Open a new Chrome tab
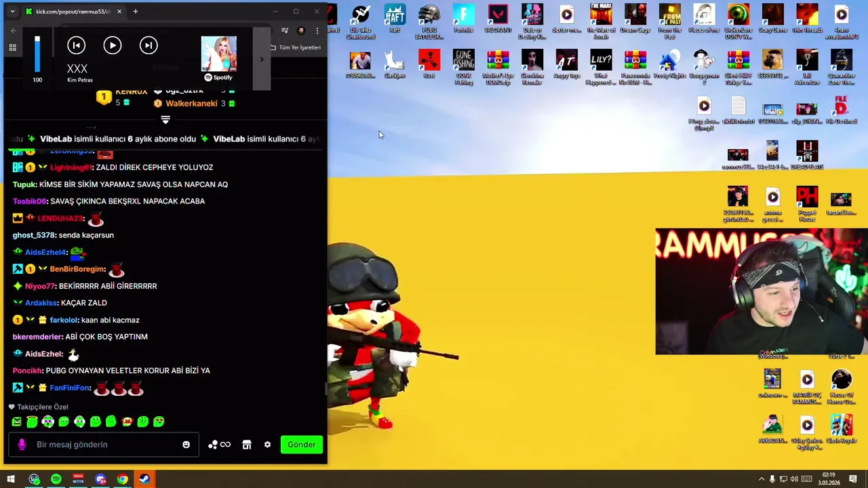This screenshot has width=868, height=488. [135, 12]
